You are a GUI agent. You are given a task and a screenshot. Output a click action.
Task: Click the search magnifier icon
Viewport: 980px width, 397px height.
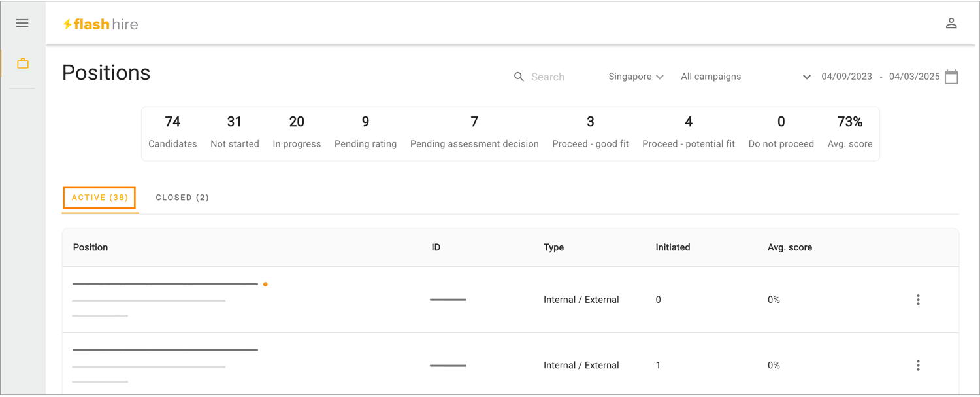click(x=519, y=77)
